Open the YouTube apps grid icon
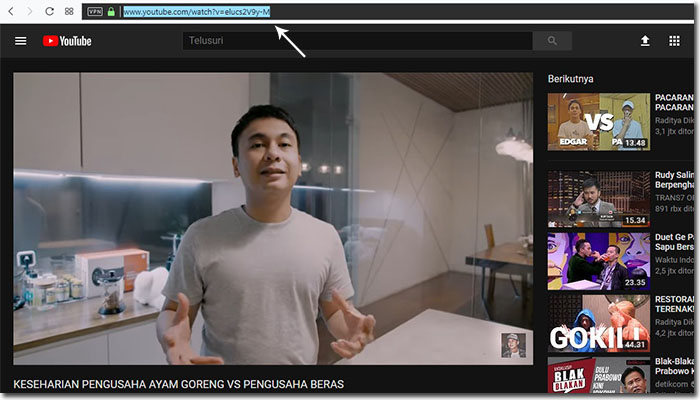Image resolution: width=700 pixels, height=400 pixels. tap(674, 41)
